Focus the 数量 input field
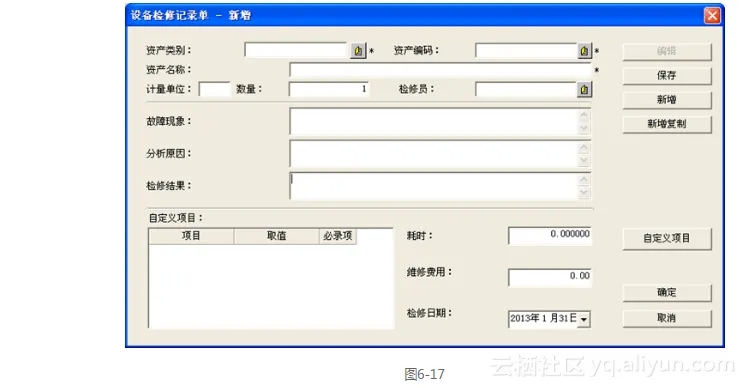The width and height of the screenshot is (746, 388). [x=329, y=89]
